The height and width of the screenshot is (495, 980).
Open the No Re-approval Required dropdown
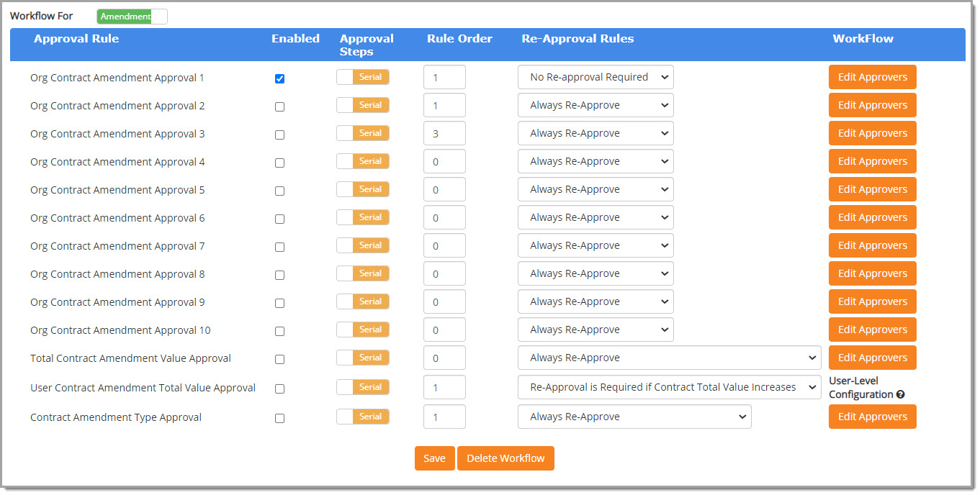click(x=595, y=76)
